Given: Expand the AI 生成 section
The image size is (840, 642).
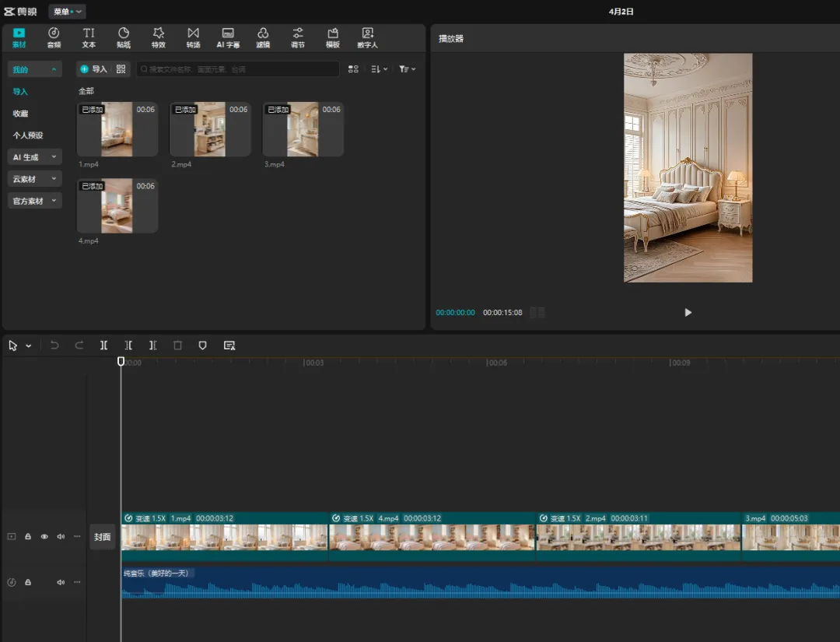Looking at the screenshot, I should tap(35, 157).
